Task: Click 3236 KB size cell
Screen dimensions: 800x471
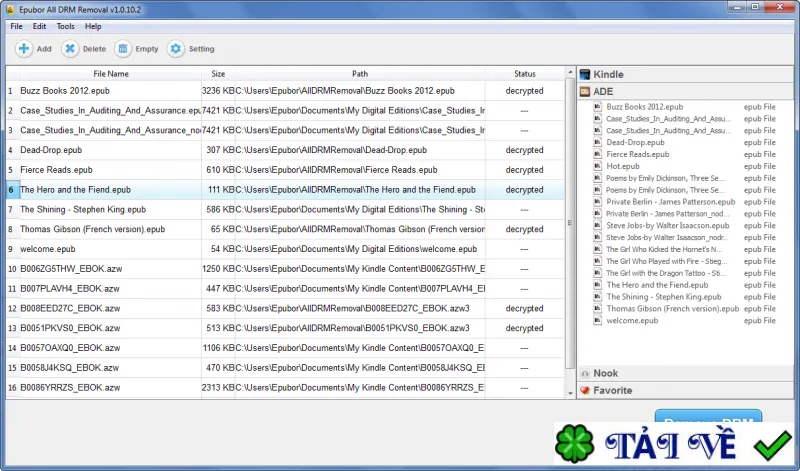Action: tap(218, 91)
